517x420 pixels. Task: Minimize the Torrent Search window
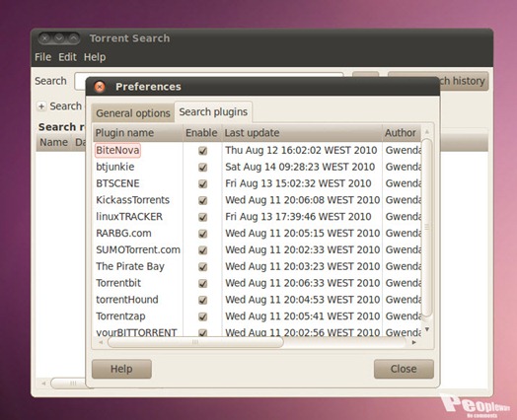(x=59, y=38)
